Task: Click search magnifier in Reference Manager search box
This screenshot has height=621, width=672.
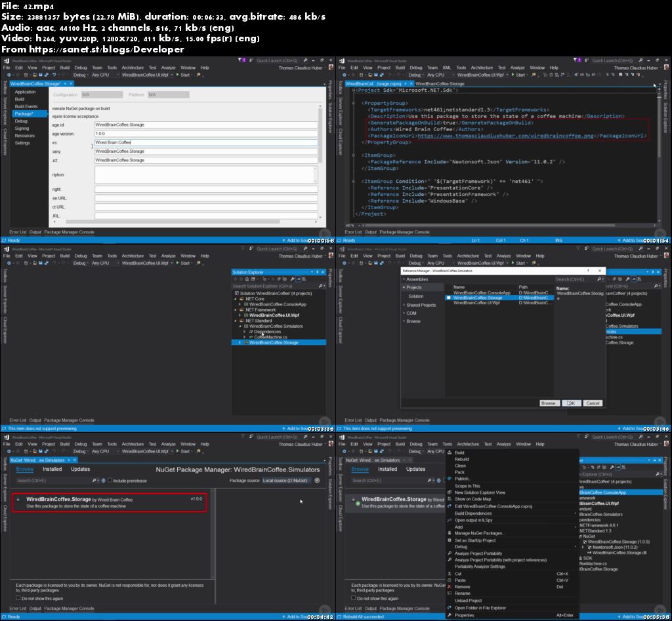Action: tap(600, 279)
